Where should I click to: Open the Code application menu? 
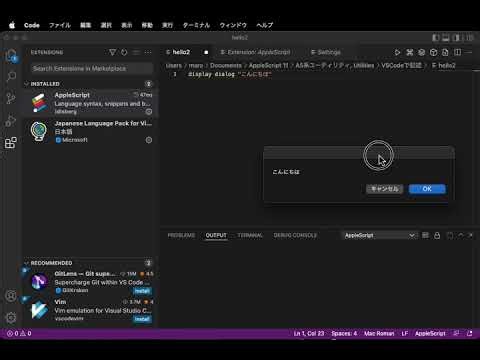pos(32,25)
